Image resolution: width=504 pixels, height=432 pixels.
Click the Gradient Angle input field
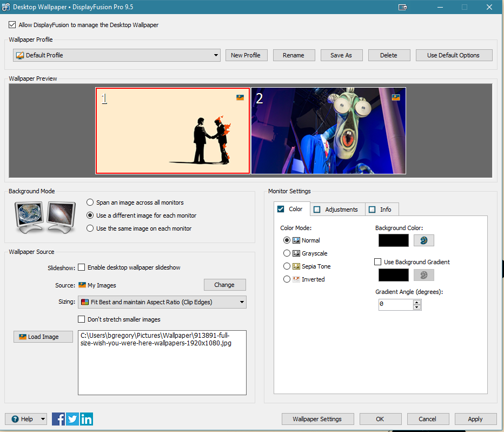click(x=396, y=304)
